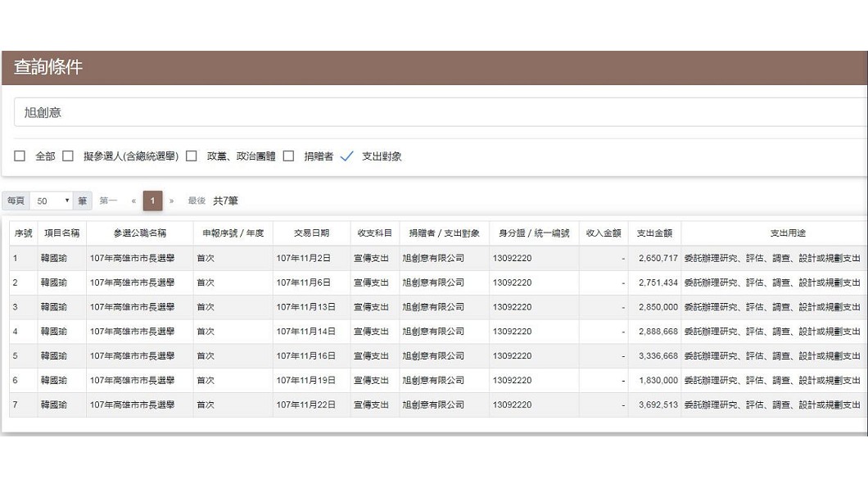The image size is (868, 488).
Task: Select page 1 button
Action: [x=153, y=201]
